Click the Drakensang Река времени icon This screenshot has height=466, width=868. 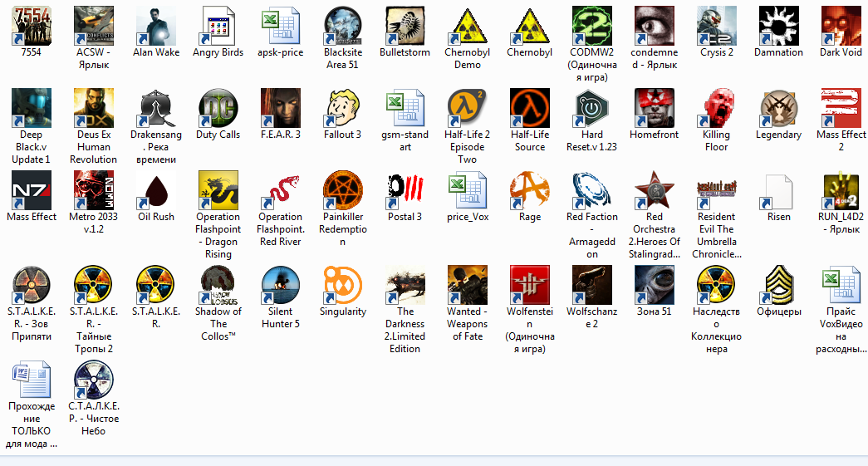tap(156, 108)
